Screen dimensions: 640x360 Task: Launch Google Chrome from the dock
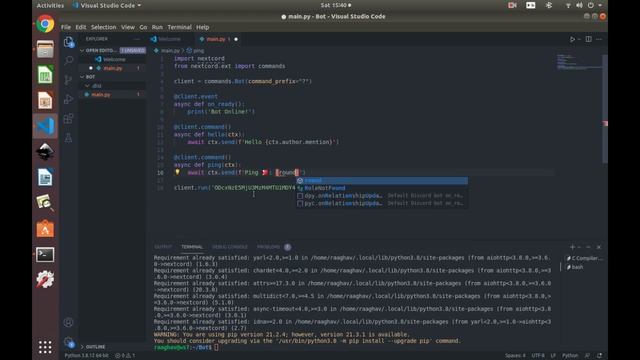(45, 24)
